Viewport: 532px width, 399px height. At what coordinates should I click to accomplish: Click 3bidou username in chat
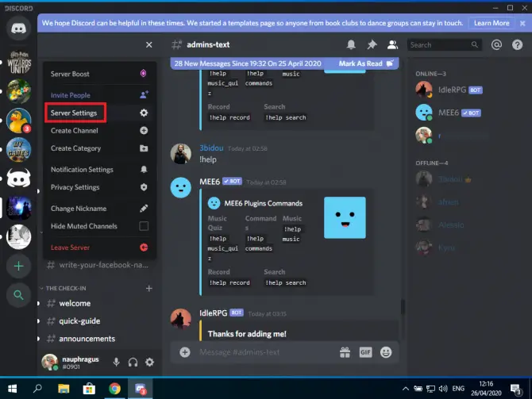(211, 148)
